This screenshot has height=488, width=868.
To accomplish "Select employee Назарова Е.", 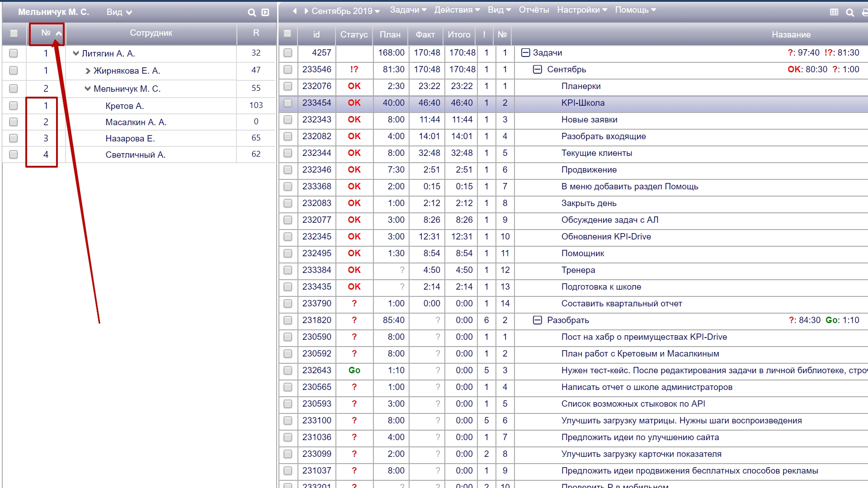I will pos(130,139).
